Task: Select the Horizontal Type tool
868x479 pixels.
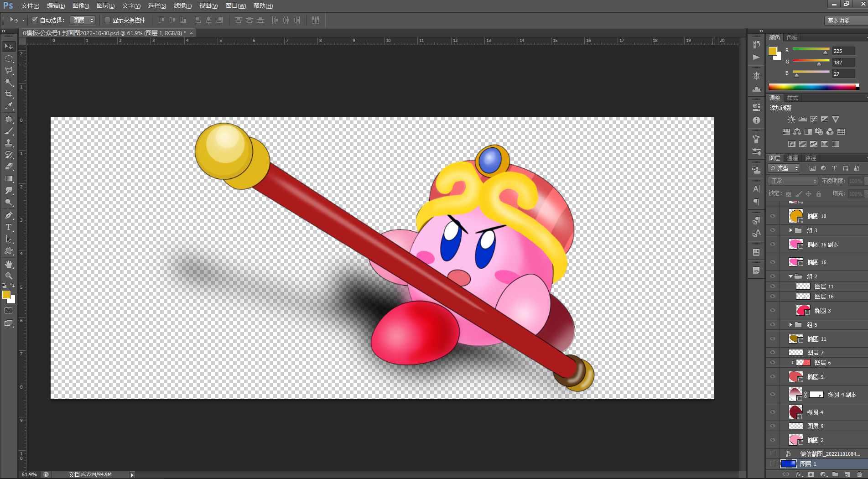Action: [9, 227]
